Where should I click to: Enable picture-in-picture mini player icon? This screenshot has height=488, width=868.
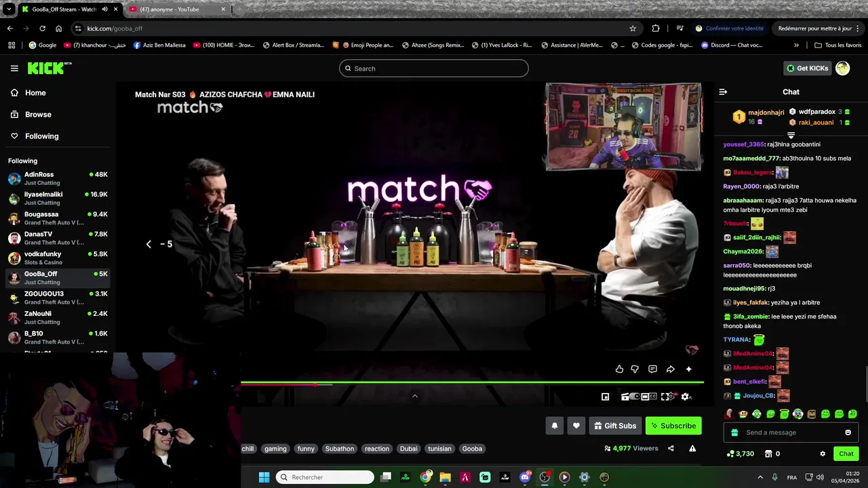click(x=606, y=396)
